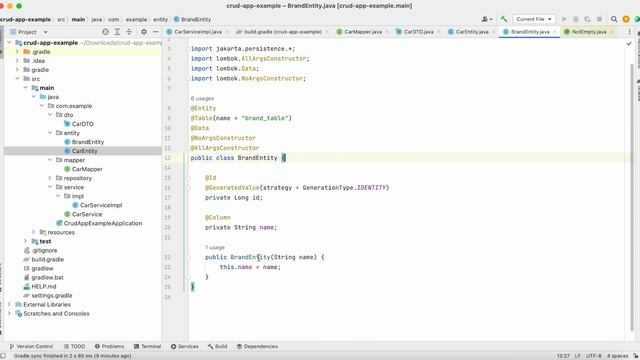Click the Debug bug icon
The height and width of the screenshot is (360, 640).
pos(576,19)
